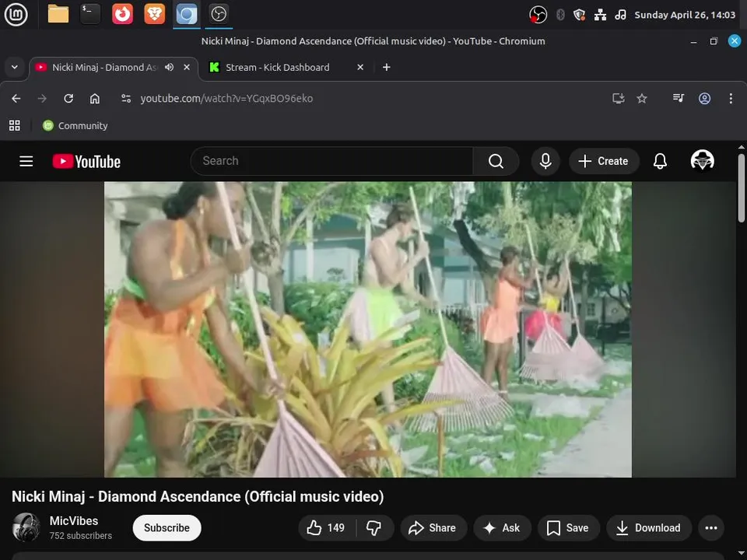Image resolution: width=747 pixels, height=560 pixels.
Task: Open the Chromium profile button
Action: (705, 99)
